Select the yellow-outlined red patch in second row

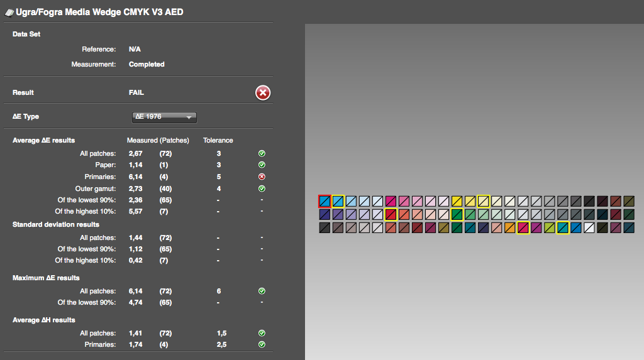click(391, 214)
